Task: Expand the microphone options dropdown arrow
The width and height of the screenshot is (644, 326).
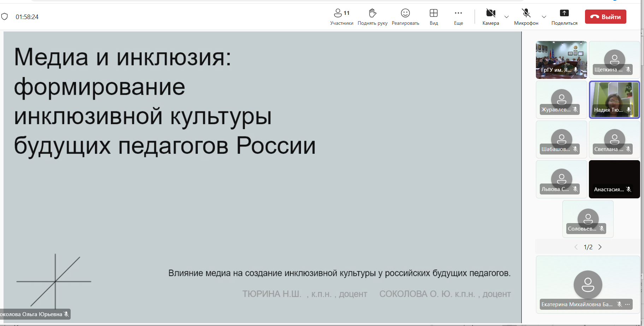Action: [x=544, y=17]
